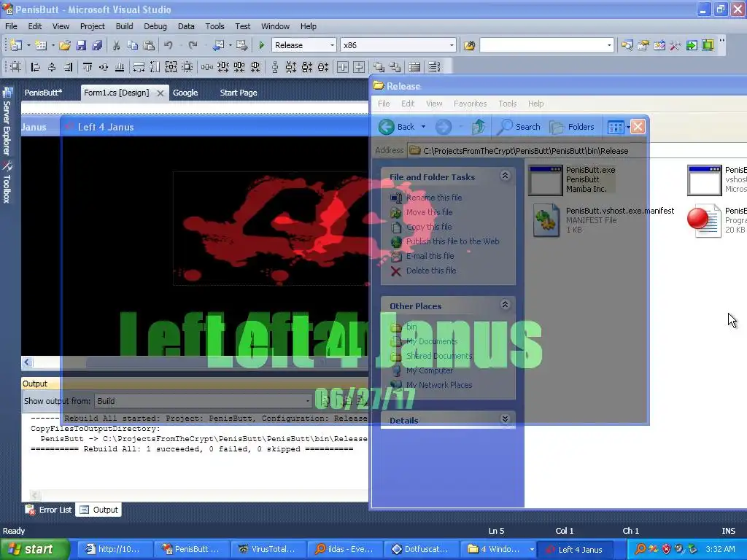The height and width of the screenshot is (560, 747).
Task: Switch to the Start Page tab
Action: coord(239,93)
